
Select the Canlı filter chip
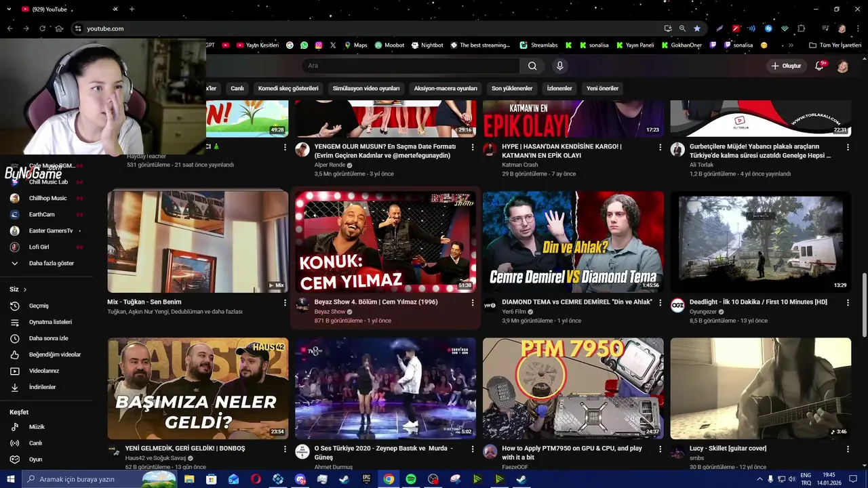(x=237, y=88)
